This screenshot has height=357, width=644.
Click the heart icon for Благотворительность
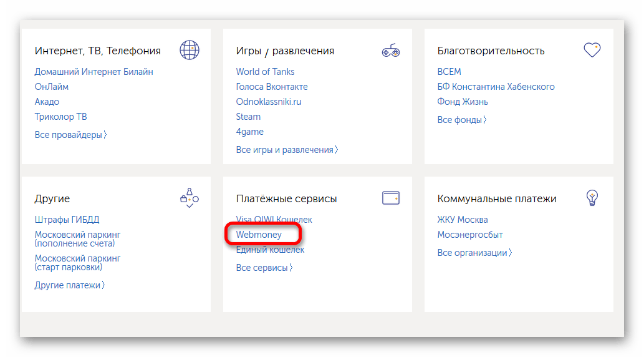592,50
